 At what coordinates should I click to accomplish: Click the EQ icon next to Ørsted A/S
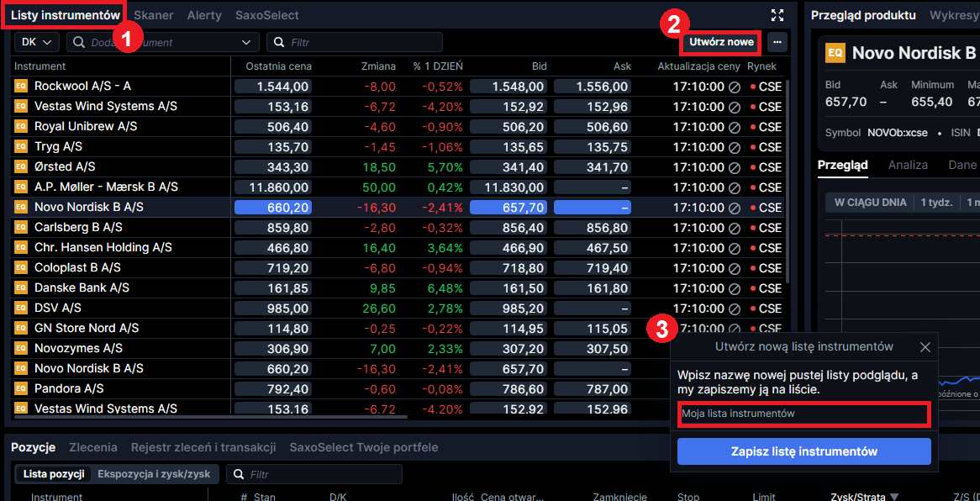click(21, 166)
